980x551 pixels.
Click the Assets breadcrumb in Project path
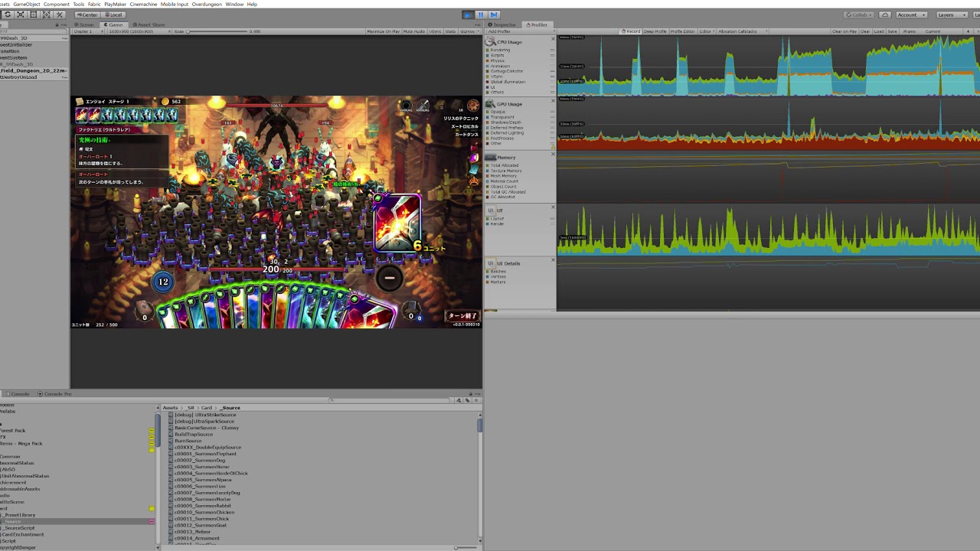point(170,408)
